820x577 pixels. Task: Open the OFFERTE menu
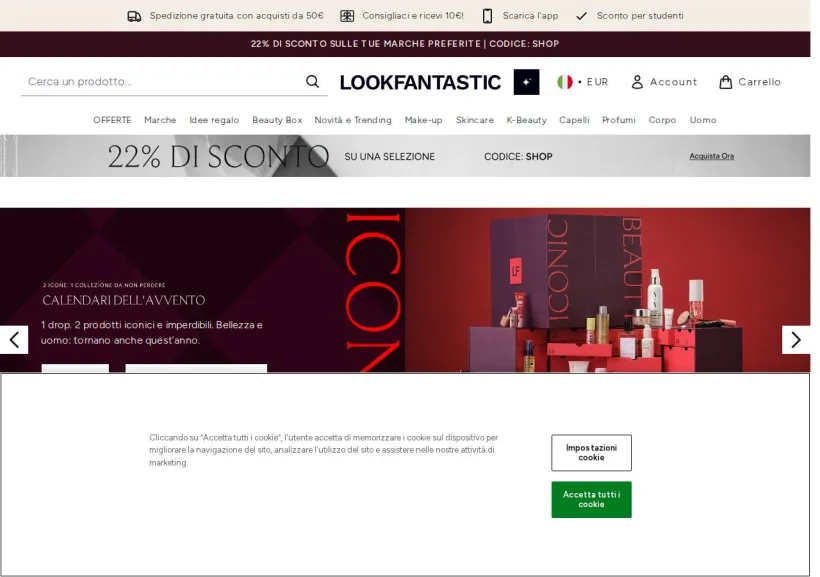[112, 120]
